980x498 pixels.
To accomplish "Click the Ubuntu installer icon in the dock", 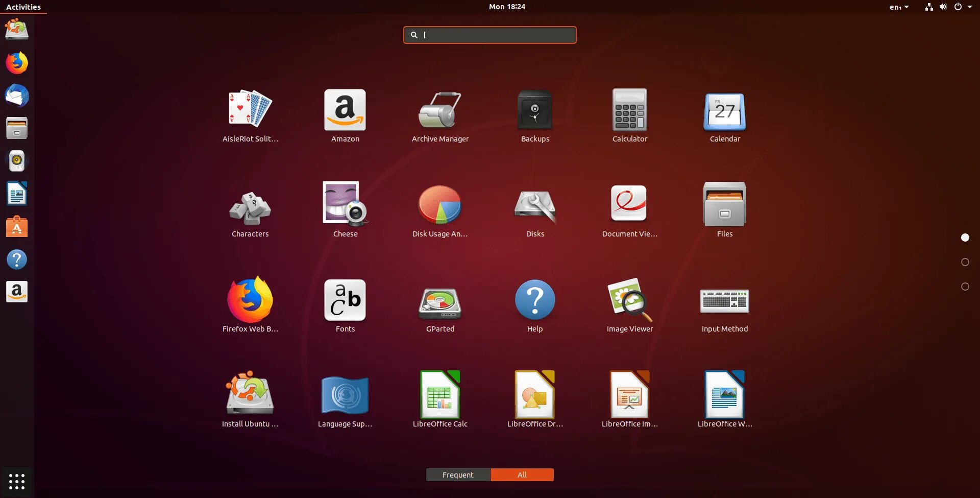I will click(17, 30).
